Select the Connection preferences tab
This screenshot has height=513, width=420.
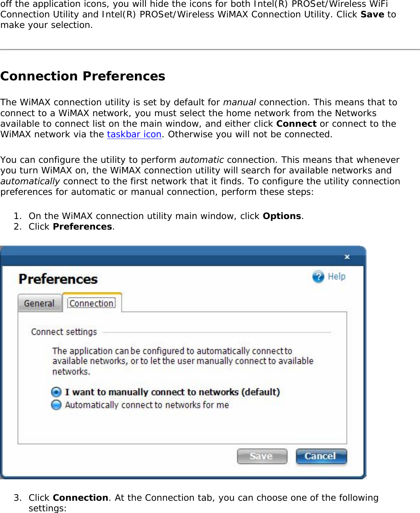[x=91, y=302]
